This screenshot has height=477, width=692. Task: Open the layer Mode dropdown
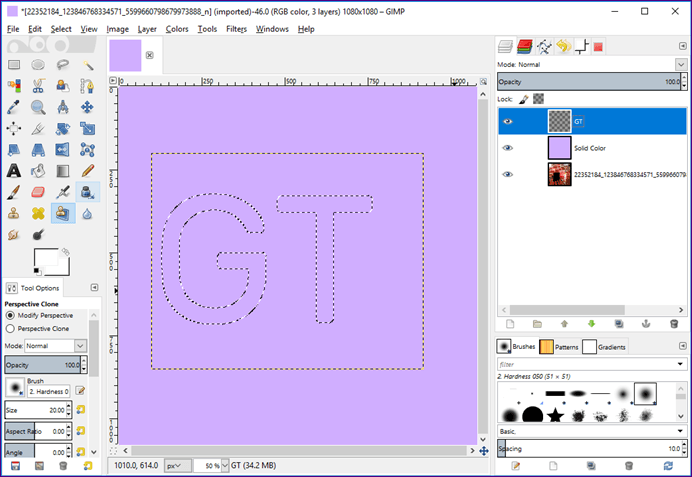coord(681,64)
